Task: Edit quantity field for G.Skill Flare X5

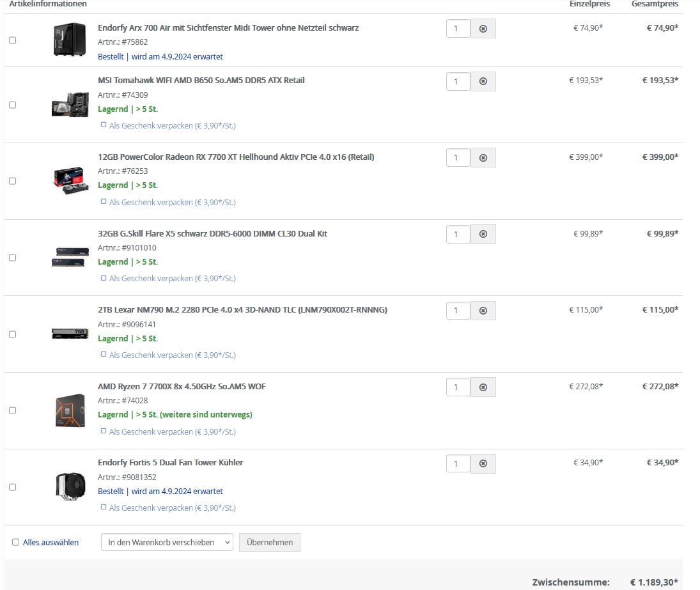Action: click(x=458, y=234)
